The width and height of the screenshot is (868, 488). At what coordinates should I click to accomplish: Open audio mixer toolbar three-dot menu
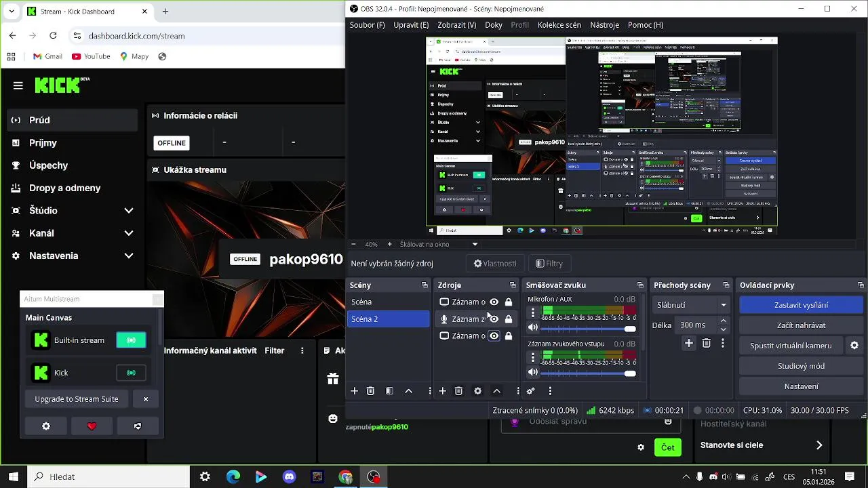pyautogui.click(x=550, y=391)
